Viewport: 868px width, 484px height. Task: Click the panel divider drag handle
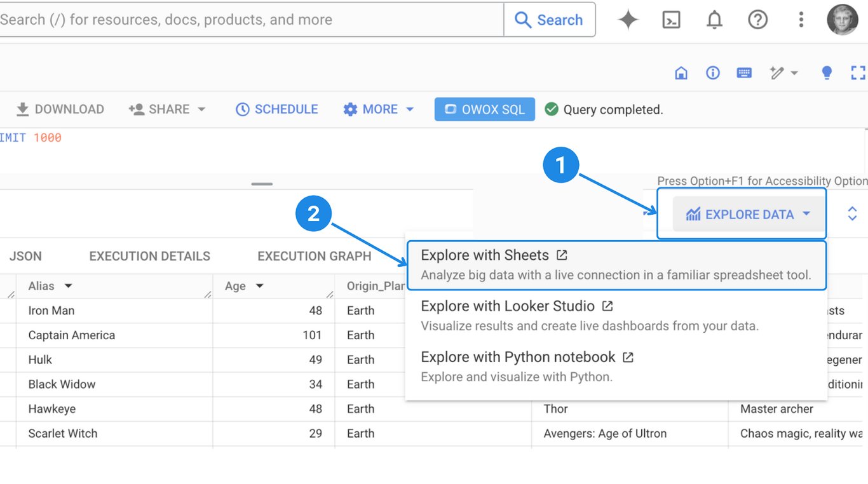(x=262, y=184)
